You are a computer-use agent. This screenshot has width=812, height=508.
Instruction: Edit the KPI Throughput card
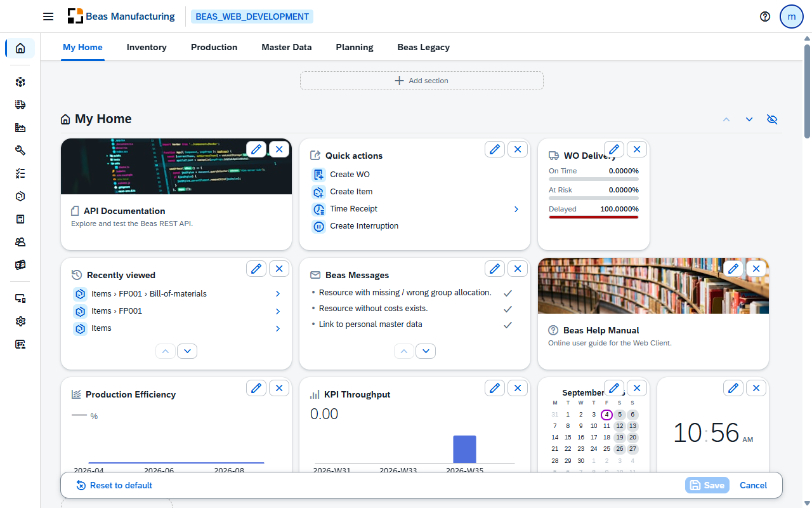click(495, 388)
